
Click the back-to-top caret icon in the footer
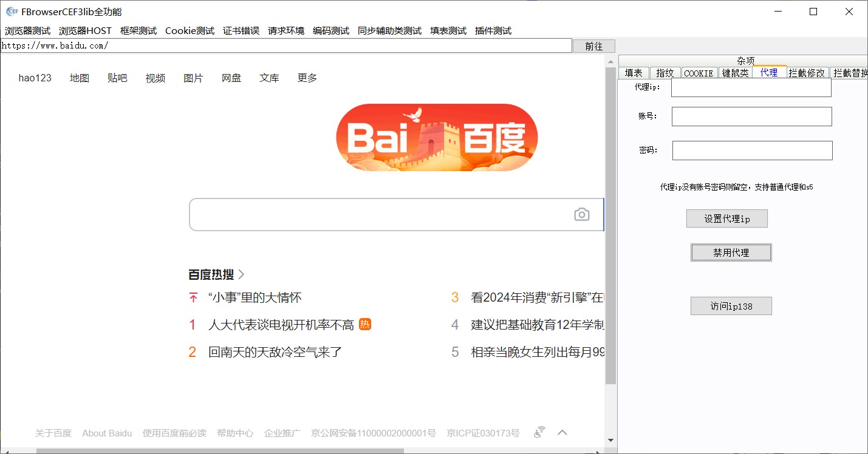(x=562, y=433)
